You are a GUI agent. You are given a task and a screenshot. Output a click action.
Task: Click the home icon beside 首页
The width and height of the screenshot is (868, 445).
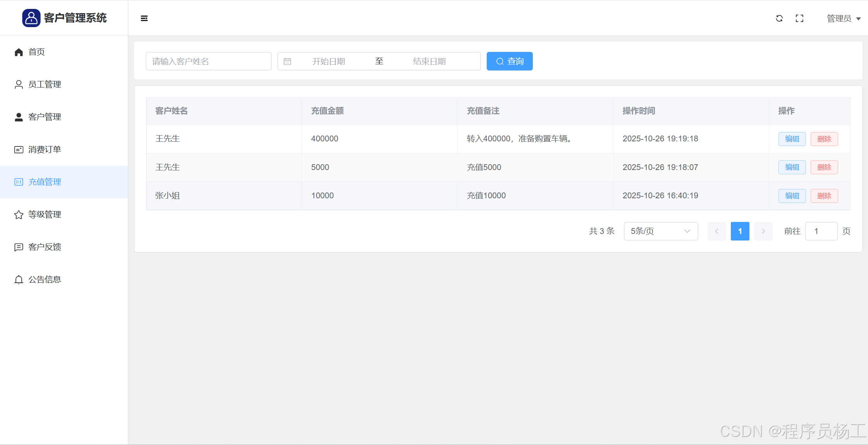pyautogui.click(x=19, y=52)
